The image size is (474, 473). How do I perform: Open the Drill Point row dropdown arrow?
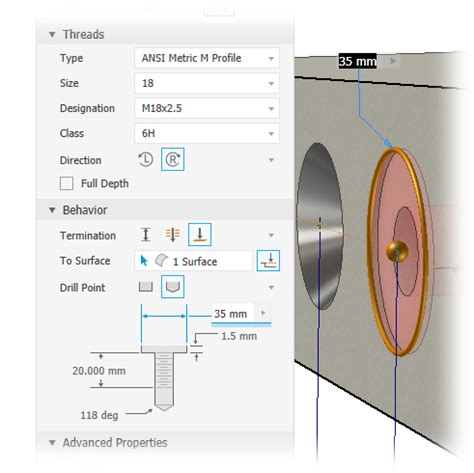tap(271, 288)
